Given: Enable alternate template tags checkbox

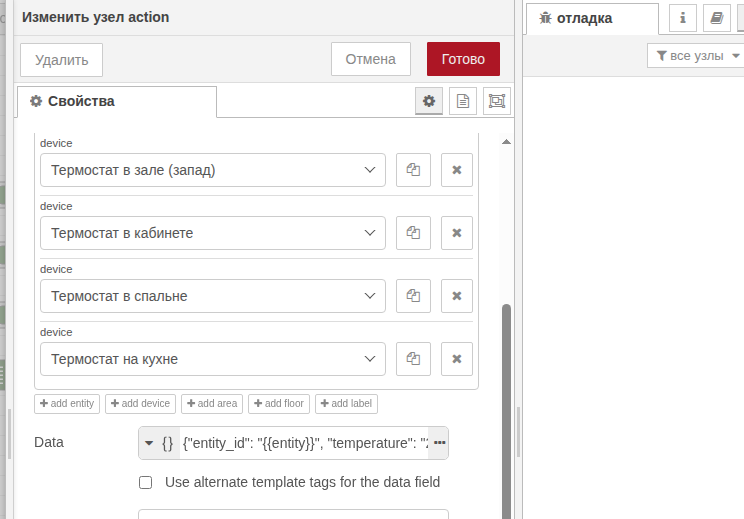Looking at the screenshot, I should (x=145, y=482).
